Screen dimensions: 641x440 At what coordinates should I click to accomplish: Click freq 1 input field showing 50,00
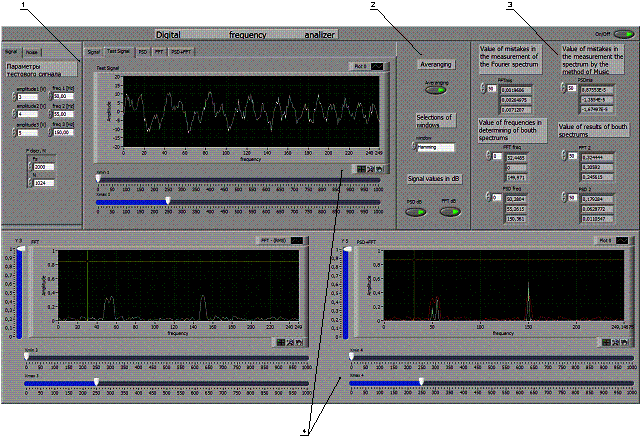click(x=64, y=97)
